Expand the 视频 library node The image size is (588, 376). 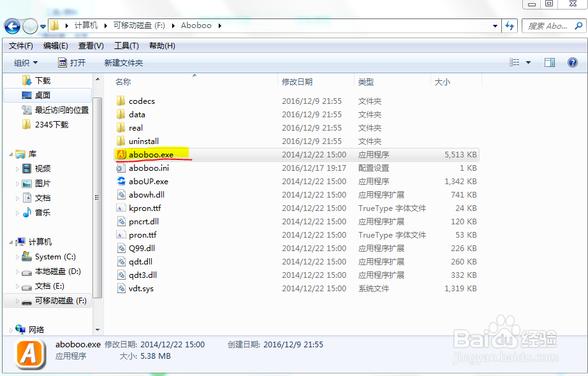tap(17, 169)
